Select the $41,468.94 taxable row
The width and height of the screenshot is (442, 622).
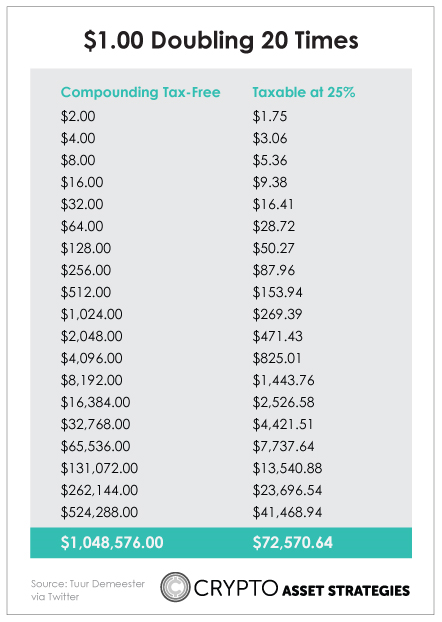(287, 512)
